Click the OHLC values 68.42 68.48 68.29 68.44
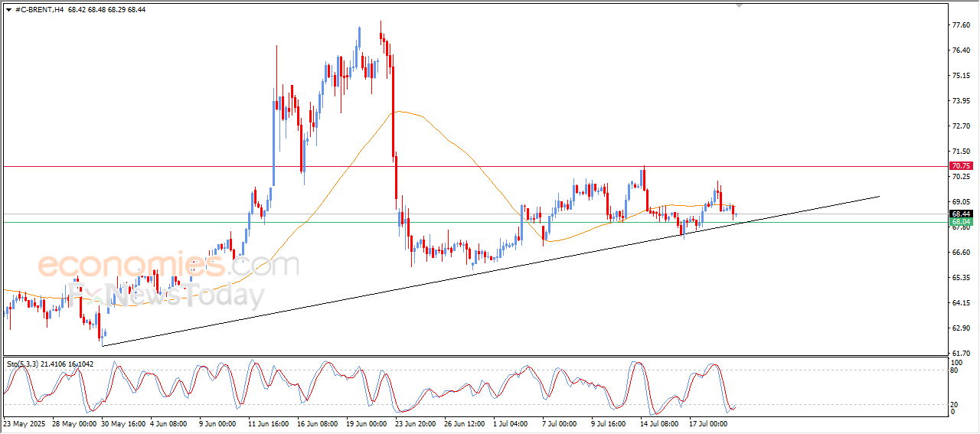The image size is (980, 434). (106, 9)
